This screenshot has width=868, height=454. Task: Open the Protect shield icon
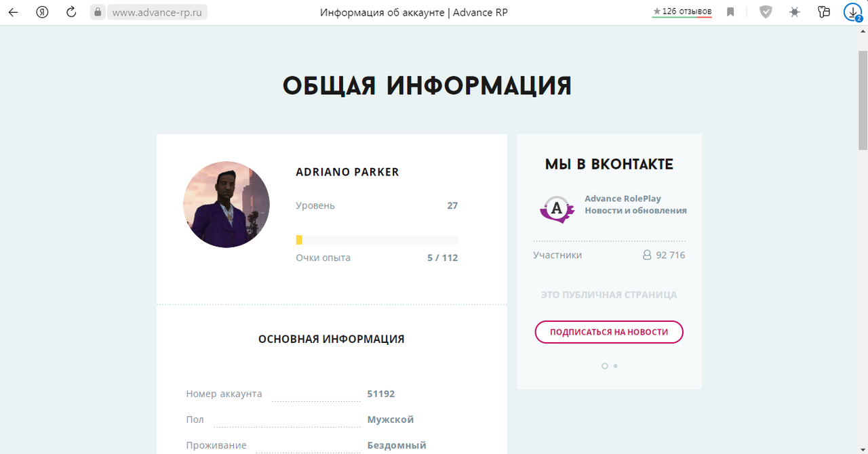[766, 12]
